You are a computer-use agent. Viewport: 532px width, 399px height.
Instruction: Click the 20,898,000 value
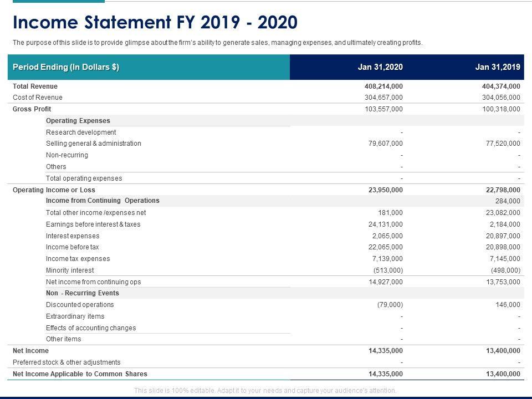(x=503, y=247)
